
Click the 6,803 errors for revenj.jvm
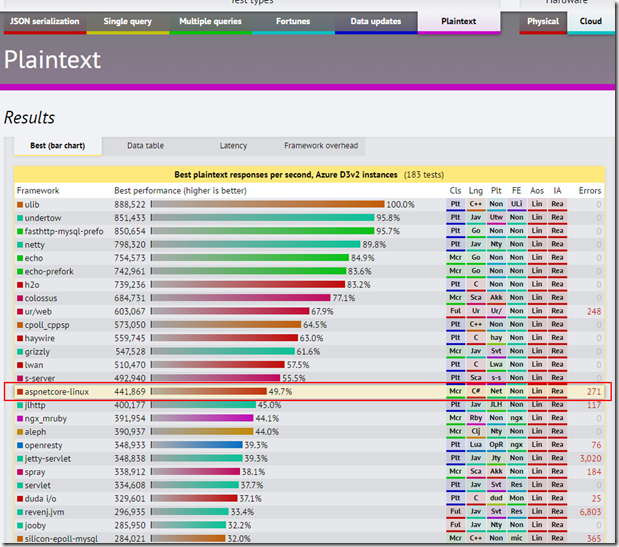591,512
